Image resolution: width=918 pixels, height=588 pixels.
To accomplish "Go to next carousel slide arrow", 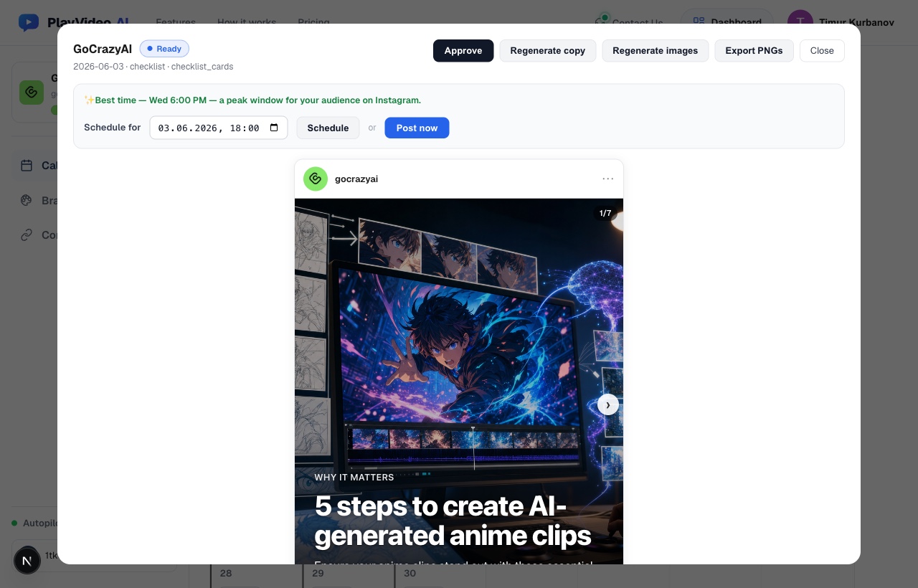I will (x=608, y=404).
